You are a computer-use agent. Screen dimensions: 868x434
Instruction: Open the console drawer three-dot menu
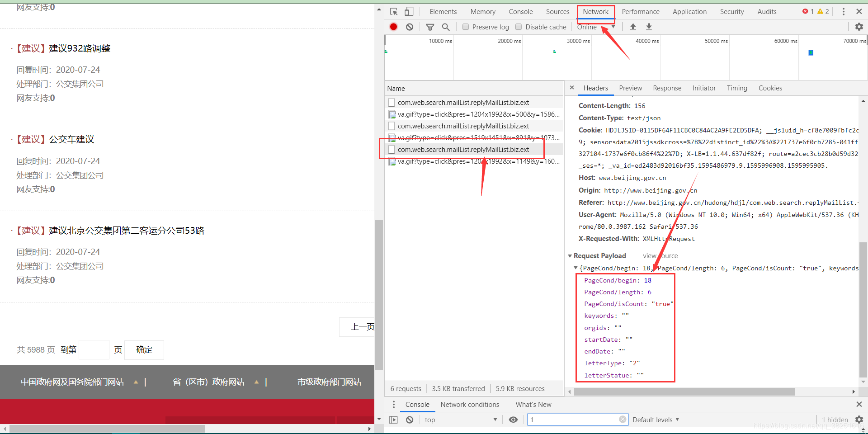point(394,404)
